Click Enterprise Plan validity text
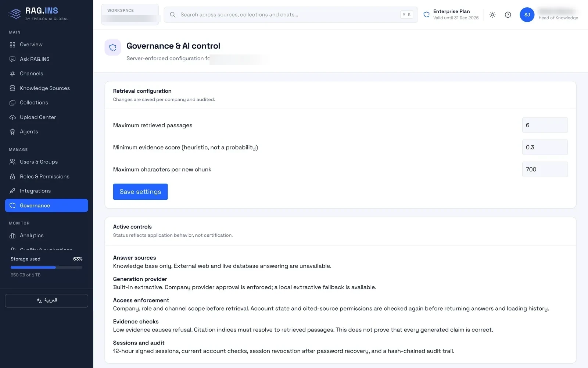588x368 pixels. [x=456, y=18]
